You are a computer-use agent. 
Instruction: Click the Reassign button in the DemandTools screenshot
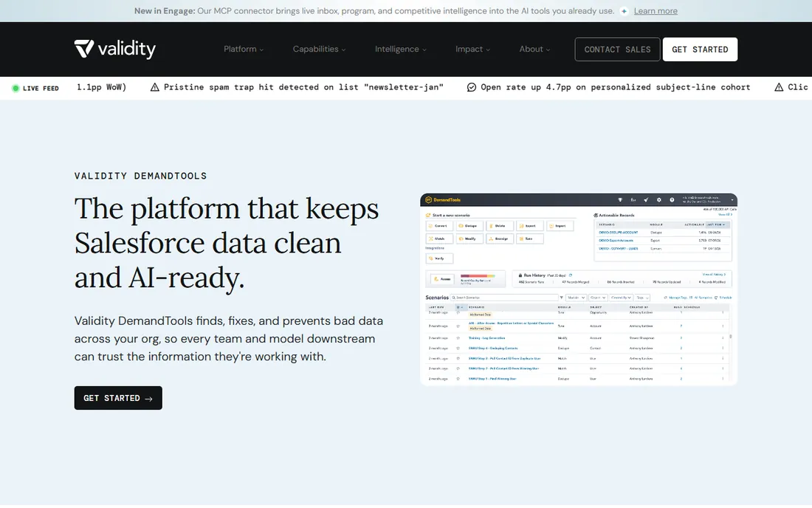(x=500, y=238)
